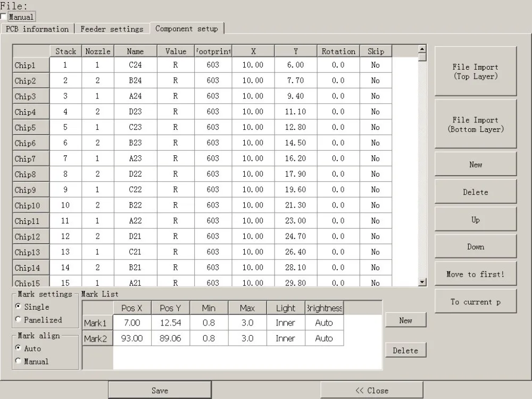Screen dimensions: 532x399
Task: Toggle the Manual checkbox
Action: 4,17
